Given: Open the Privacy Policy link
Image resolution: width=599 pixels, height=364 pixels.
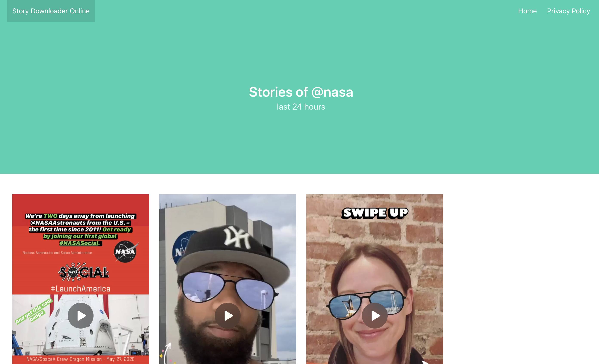Looking at the screenshot, I should pyautogui.click(x=568, y=11).
